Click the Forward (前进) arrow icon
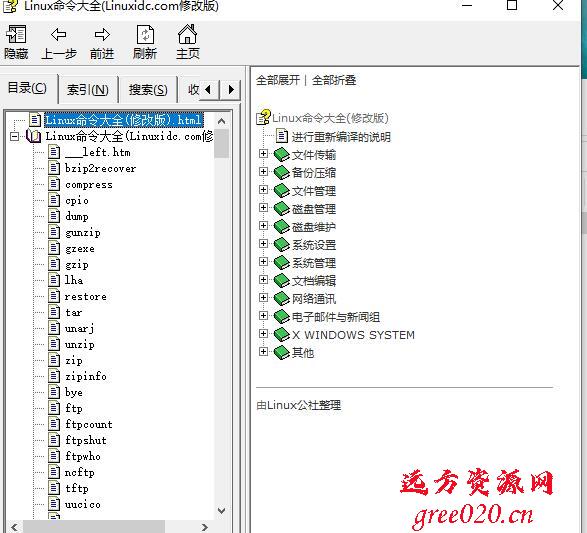This screenshot has height=533, width=587. tap(102, 34)
